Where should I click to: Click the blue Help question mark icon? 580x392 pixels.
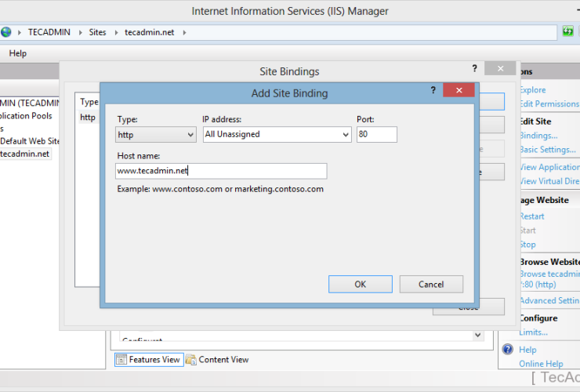(x=508, y=350)
